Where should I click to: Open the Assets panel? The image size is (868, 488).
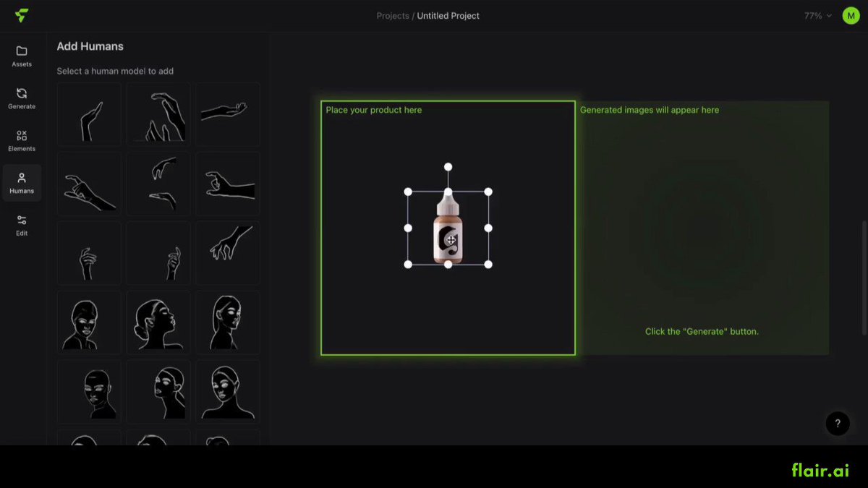(22, 56)
